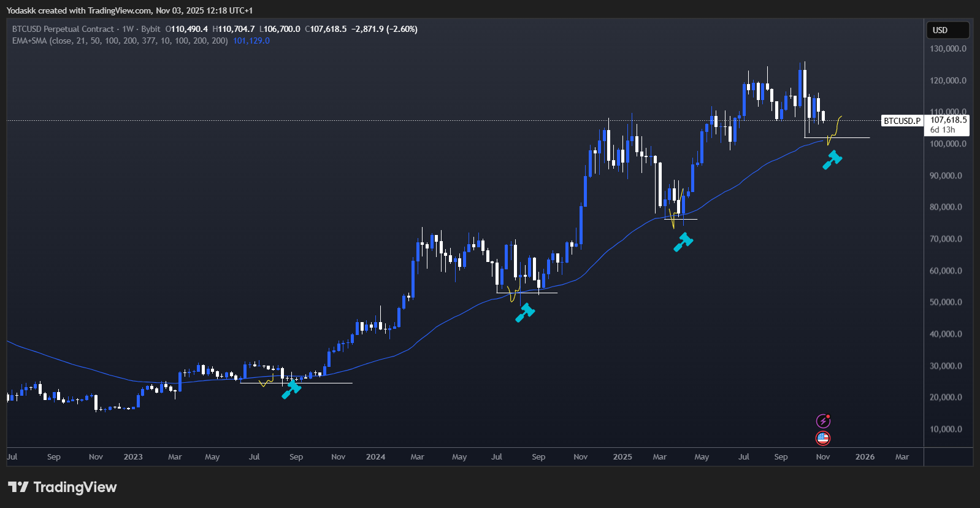Click the hammer icon near Sep 2023
The height and width of the screenshot is (508, 980).
[291, 389]
